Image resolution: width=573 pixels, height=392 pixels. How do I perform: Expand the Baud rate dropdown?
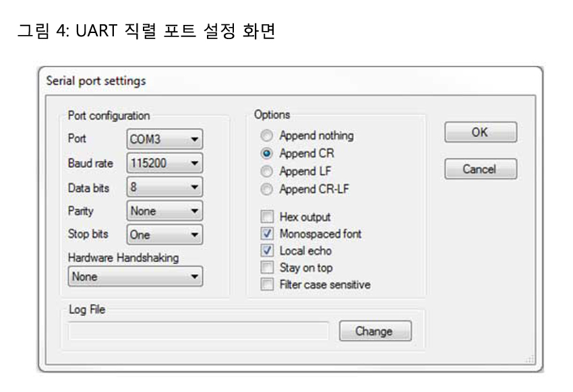164,163
